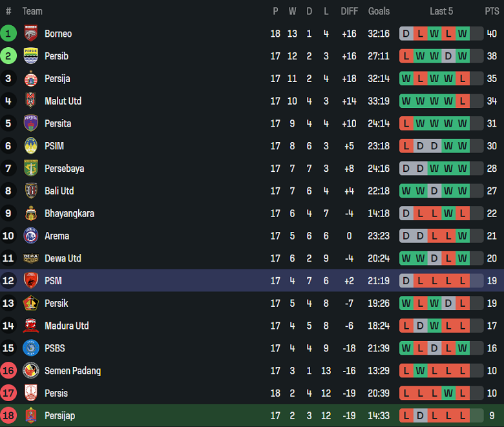Select the Last 5 column header
This screenshot has height=427, width=504.
tap(441, 11)
